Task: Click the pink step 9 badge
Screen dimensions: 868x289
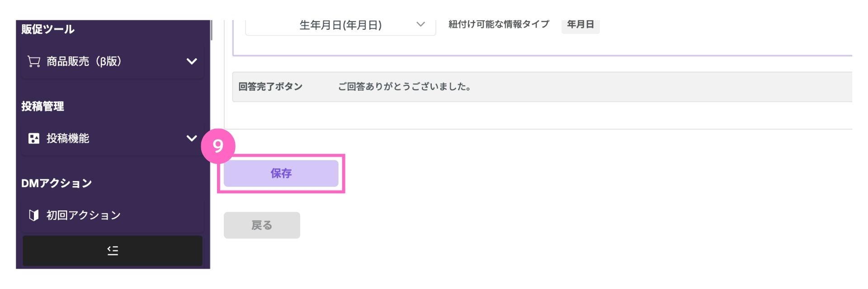Action: pyautogui.click(x=218, y=146)
